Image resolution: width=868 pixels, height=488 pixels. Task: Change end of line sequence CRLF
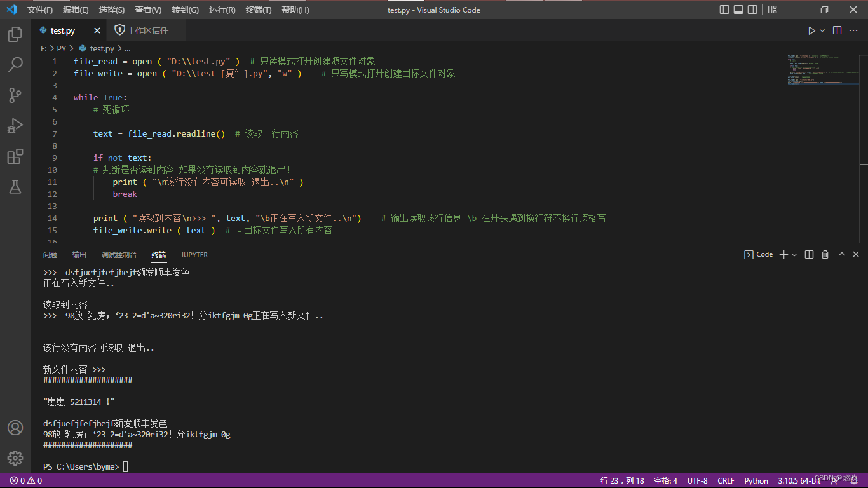click(x=726, y=481)
